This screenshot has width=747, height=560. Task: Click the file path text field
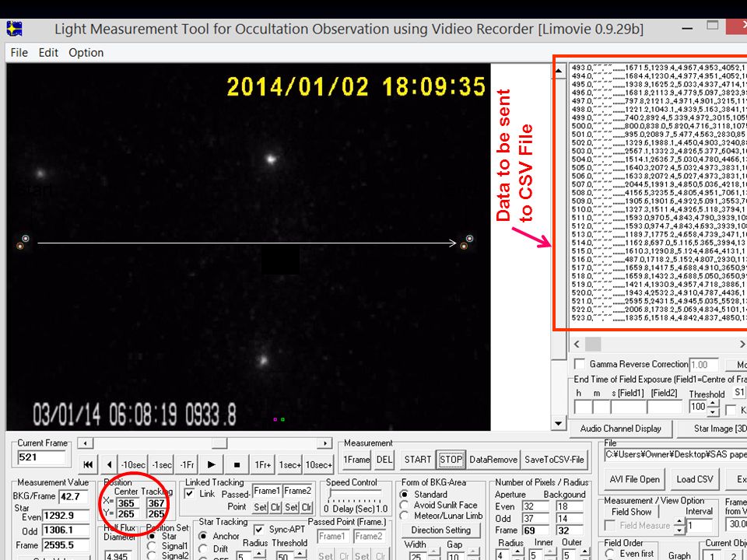[675, 455]
